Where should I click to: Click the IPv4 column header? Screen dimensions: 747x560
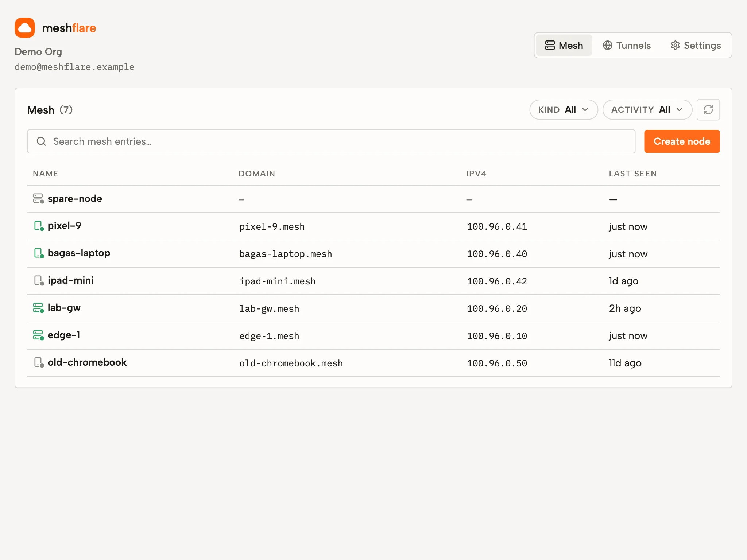click(476, 174)
